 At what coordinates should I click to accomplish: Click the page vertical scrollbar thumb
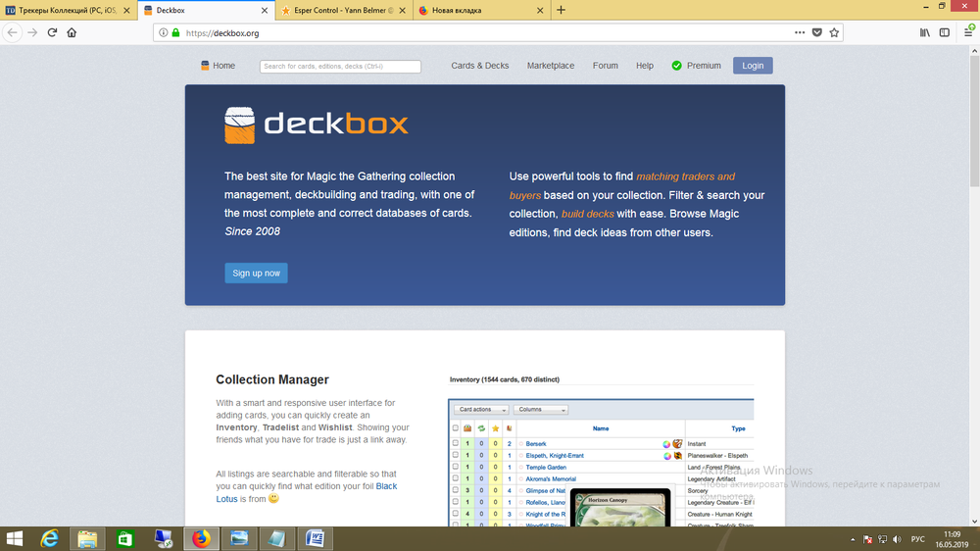point(974,123)
